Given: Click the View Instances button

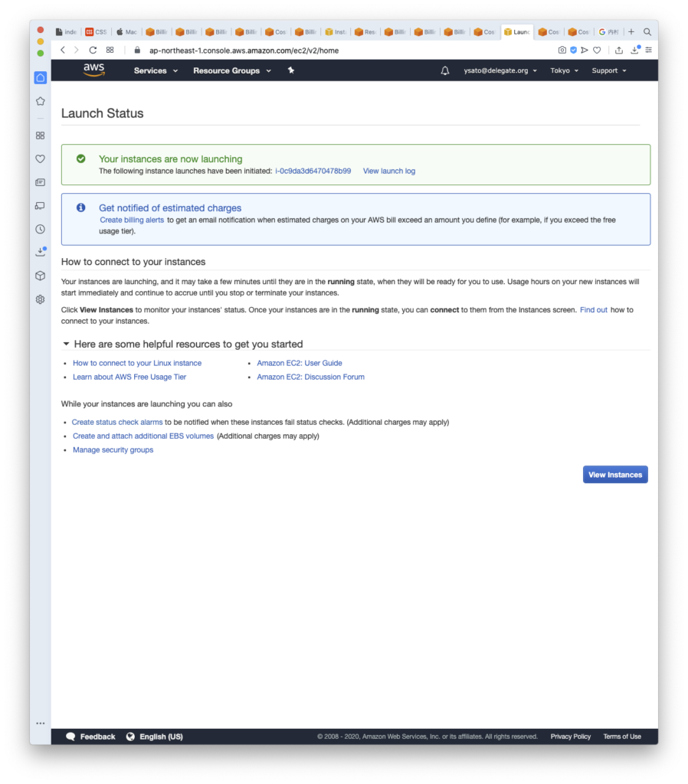Looking at the screenshot, I should 614,475.
